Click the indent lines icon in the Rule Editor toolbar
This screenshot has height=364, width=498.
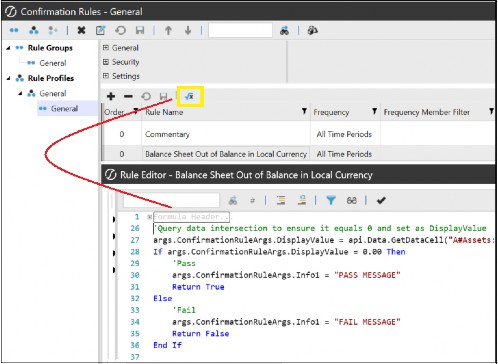[x=281, y=200]
